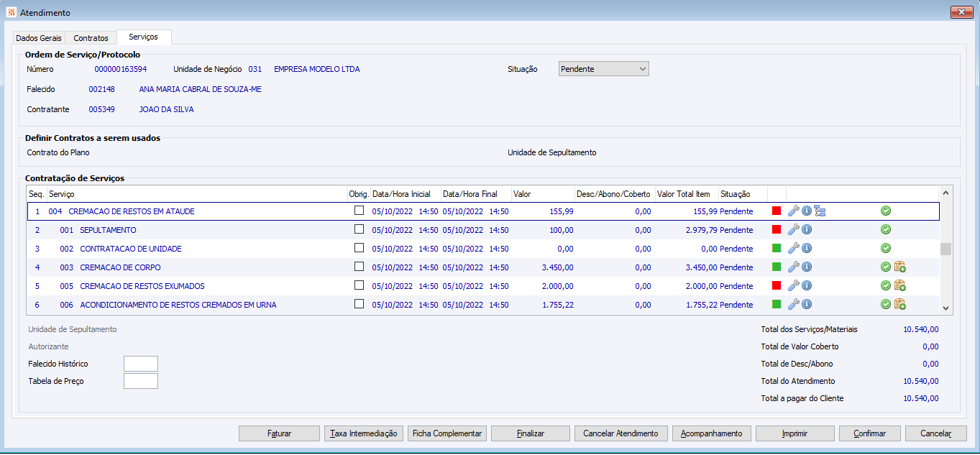Open wrench settings for CREMACAO DE RESTOS EM ATAUDE
The width and height of the screenshot is (980, 455).
793,211
